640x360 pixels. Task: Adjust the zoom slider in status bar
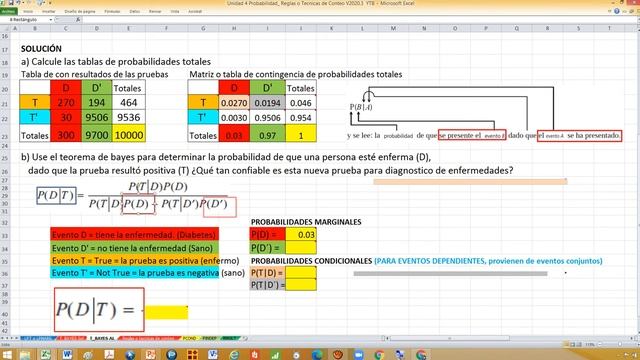tap(620, 345)
